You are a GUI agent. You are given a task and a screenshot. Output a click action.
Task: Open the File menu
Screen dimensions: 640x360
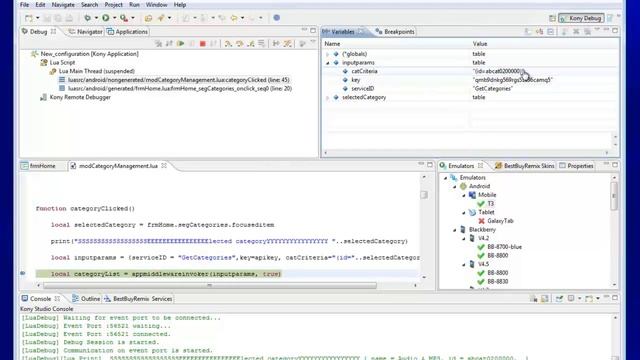tap(24, 5)
